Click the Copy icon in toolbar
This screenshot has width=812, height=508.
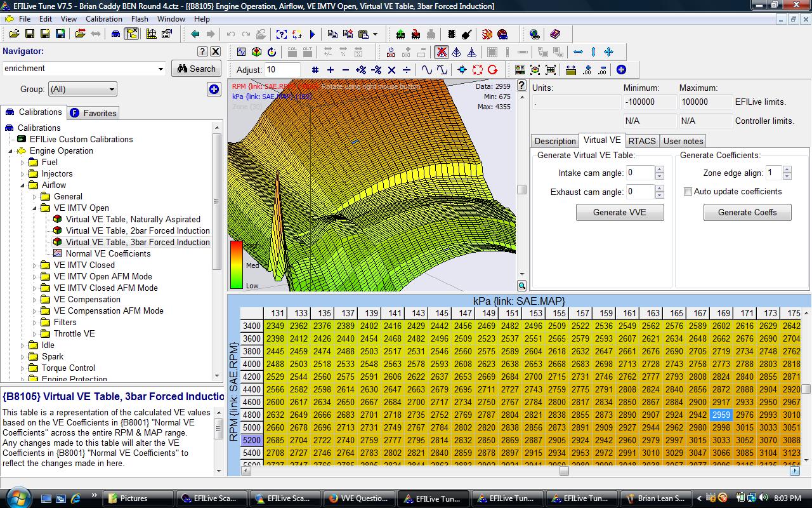pyautogui.click(x=332, y=34)
